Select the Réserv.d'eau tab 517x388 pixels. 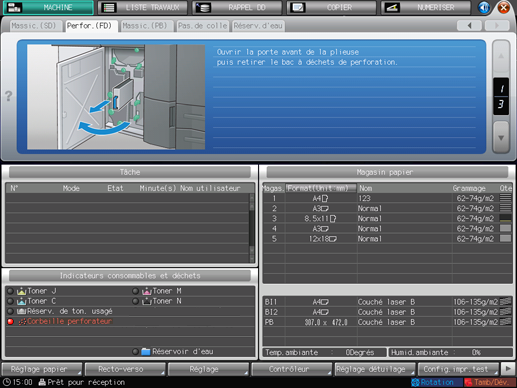pyautogui.click(x=258, y=26)
